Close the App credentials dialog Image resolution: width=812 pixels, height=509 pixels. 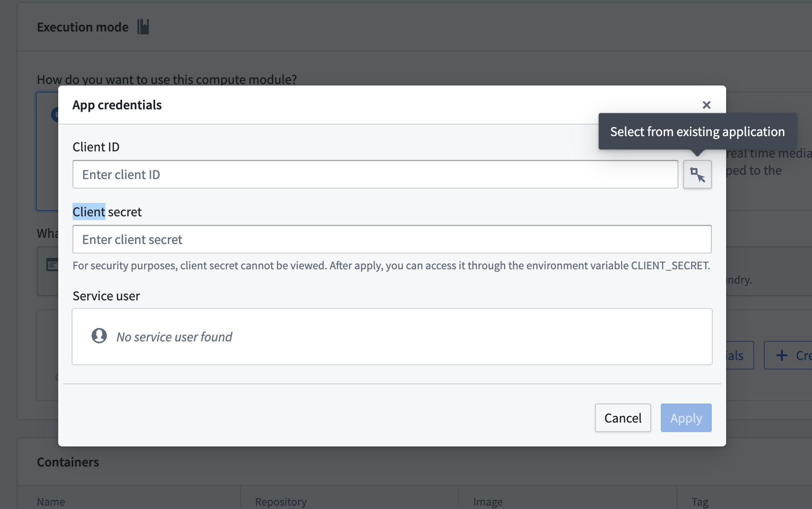(x=707, y=105)
